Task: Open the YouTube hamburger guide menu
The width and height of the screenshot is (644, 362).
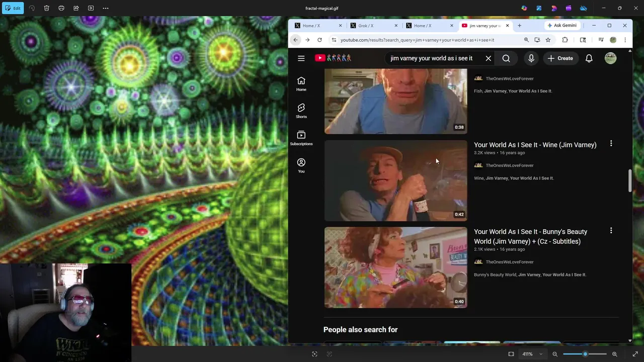Action: coord(301,58)
